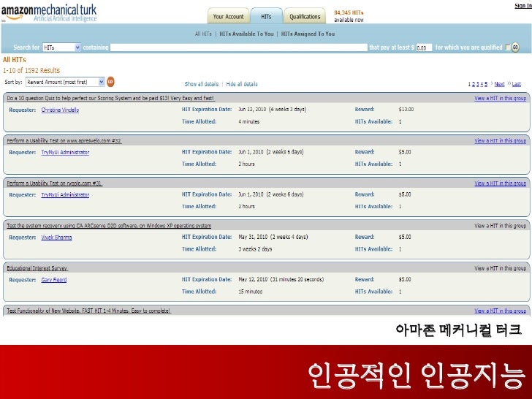Click the '4 minutes' time allotted value
The image size is (532, 399).
[x=248, y=121]
